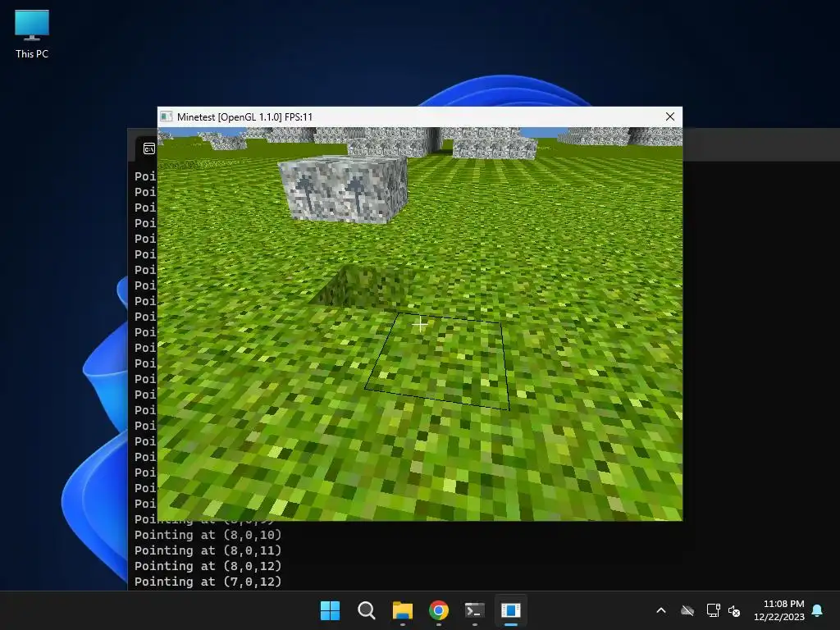The width and height of the screenshot is (840, 630).
Task: Open taskbar Search
Action: tap(367, 610)
